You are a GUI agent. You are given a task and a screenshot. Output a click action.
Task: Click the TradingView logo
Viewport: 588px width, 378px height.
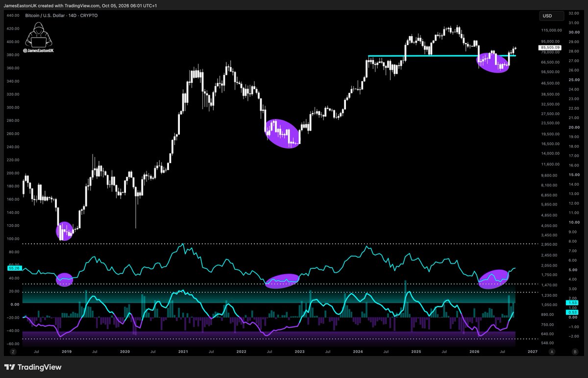[x=32, y=367]
